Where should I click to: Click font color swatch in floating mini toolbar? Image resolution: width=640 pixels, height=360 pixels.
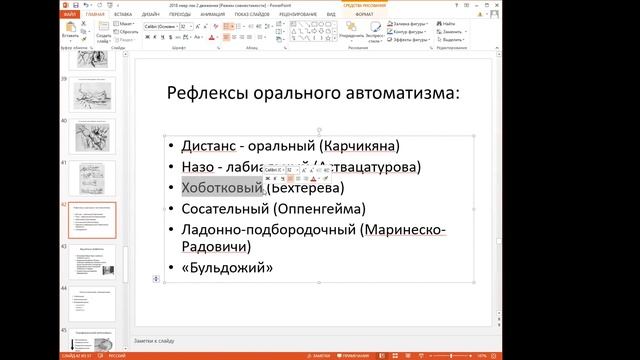[313, 178]
